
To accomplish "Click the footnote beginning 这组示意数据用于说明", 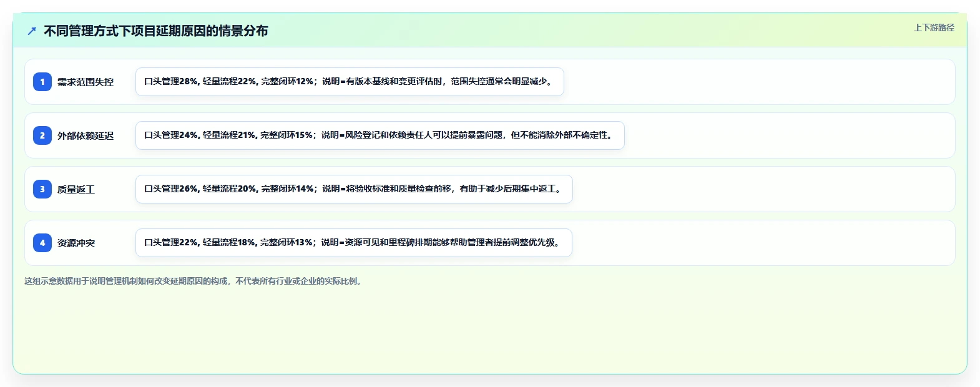I will coord(194,281).
